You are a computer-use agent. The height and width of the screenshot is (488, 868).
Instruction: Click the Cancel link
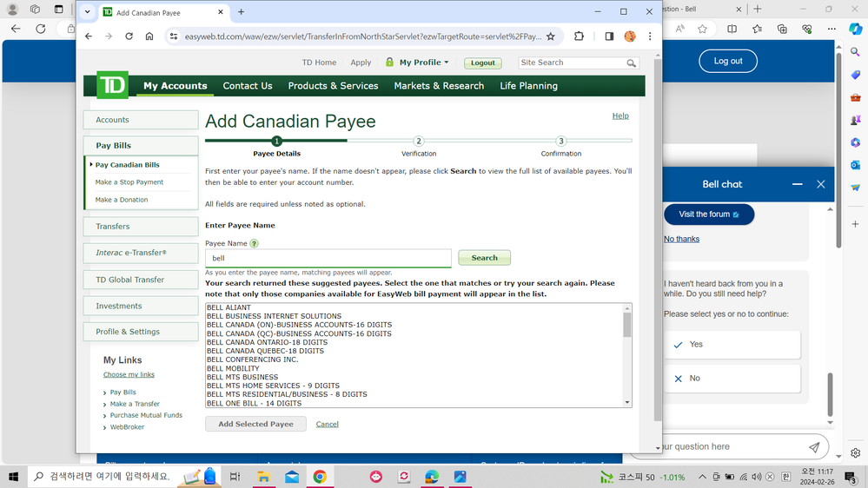[327, 424]
